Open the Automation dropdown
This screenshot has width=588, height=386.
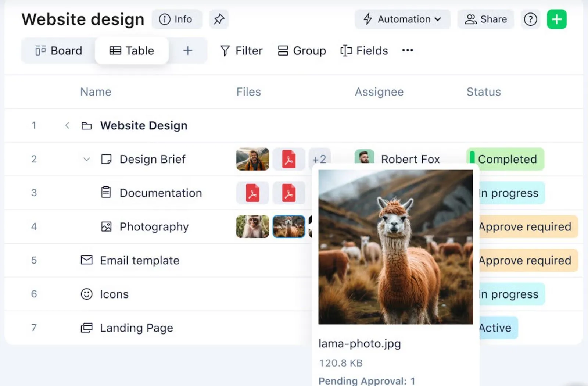[x=402, y=19]
